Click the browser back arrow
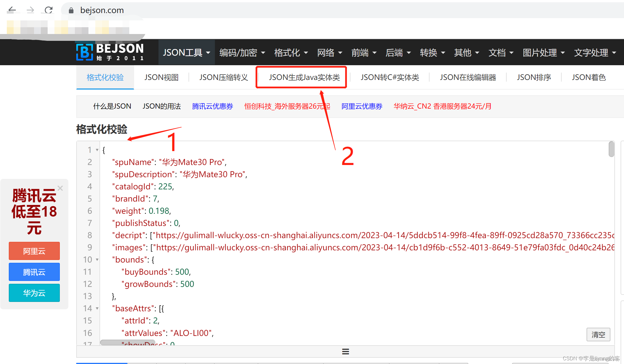 [x=12, y=10]
